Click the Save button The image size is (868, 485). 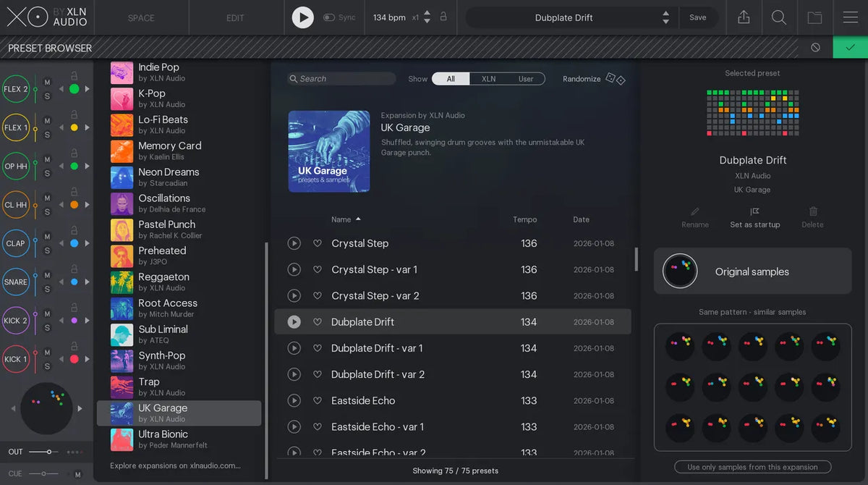point(698,17)
